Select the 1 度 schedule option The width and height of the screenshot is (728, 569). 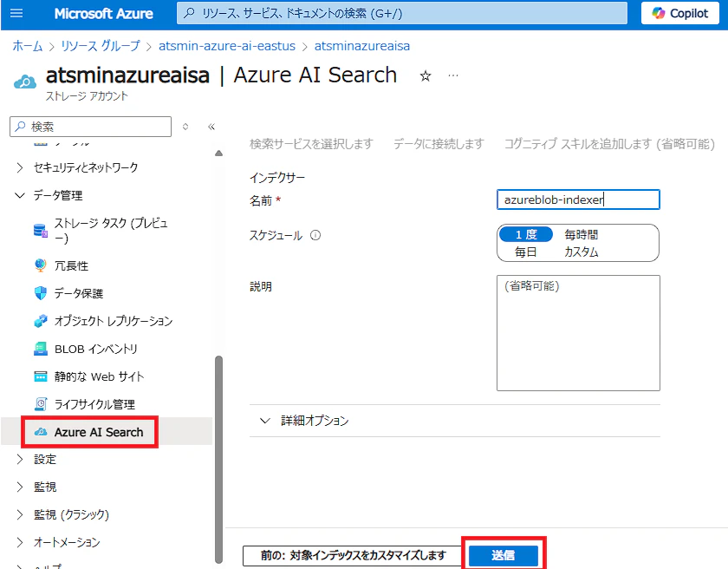[526, 234]
